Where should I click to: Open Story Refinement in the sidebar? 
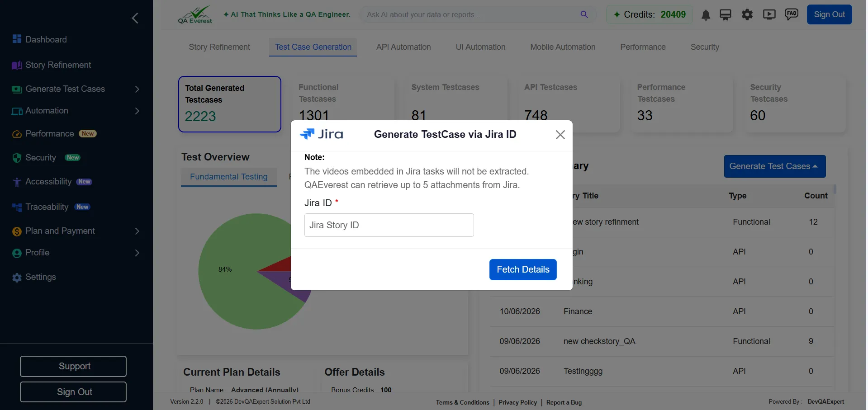coord(58,65)
